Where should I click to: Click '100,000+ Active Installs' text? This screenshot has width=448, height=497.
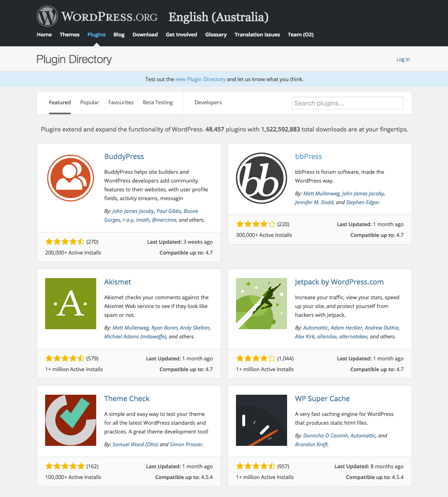tap(73, 477)
